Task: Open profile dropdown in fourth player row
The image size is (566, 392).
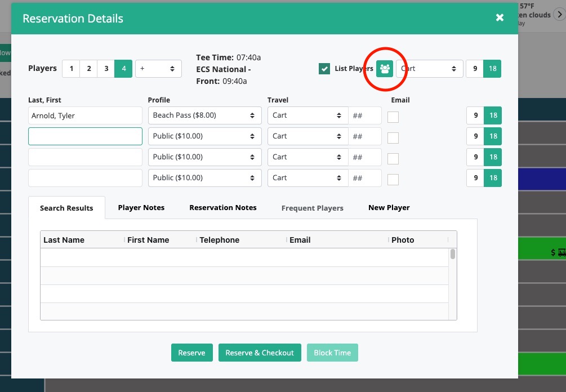Action: point(204,178)
